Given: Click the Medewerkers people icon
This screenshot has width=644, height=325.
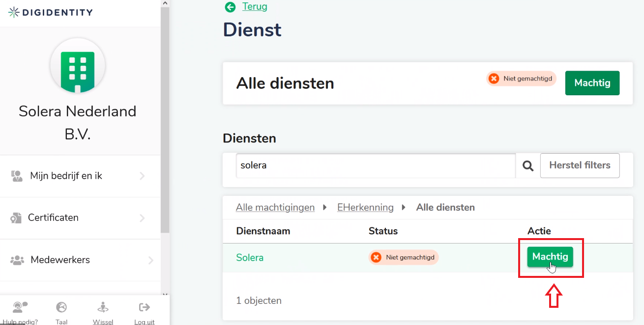Looking at the screenshot, I should coord(17,260).
